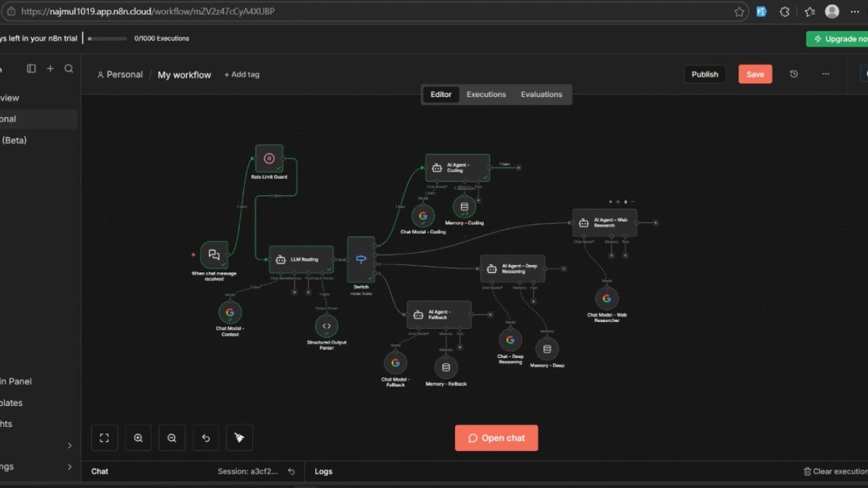The height and width of the screenshot is (488, 868).
Task: Open the LLM Routing node
Action: [x=301, y=259]
